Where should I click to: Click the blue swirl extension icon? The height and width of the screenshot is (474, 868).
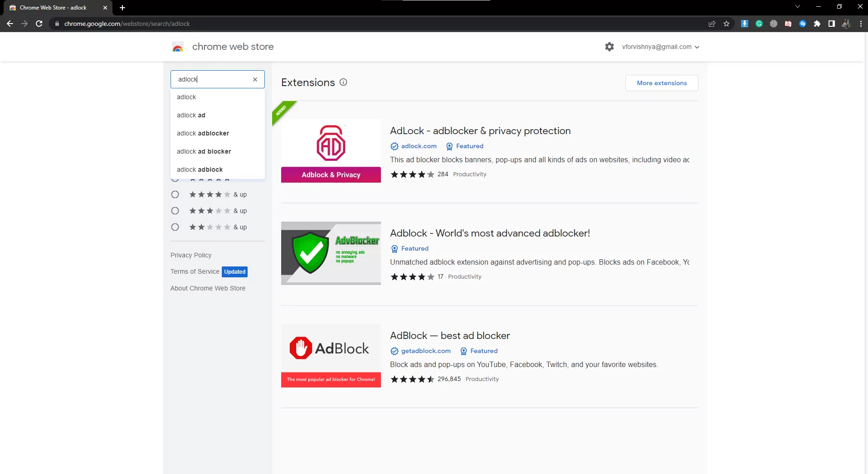pos(803,24)
